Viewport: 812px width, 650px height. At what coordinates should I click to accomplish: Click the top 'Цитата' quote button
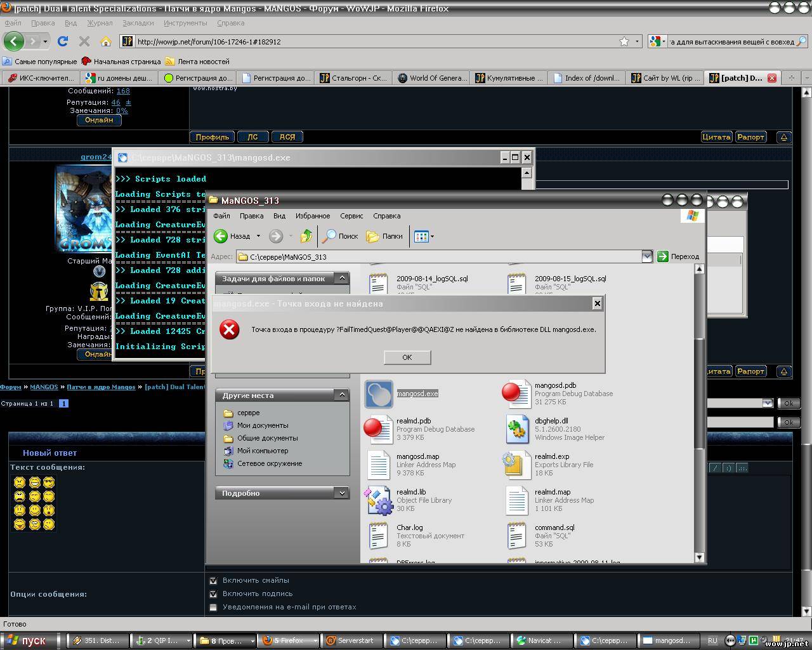716,136
